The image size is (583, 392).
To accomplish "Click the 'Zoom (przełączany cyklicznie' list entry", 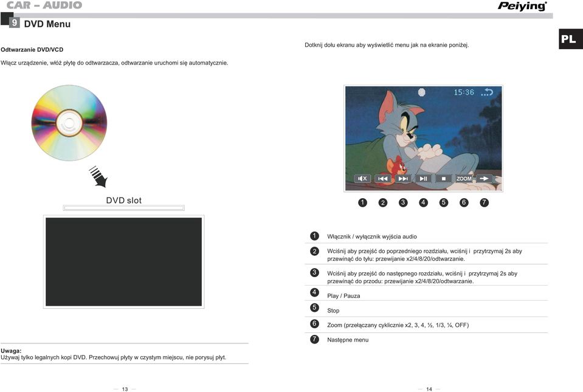I will pyautogui.click(x=398, y=325).
